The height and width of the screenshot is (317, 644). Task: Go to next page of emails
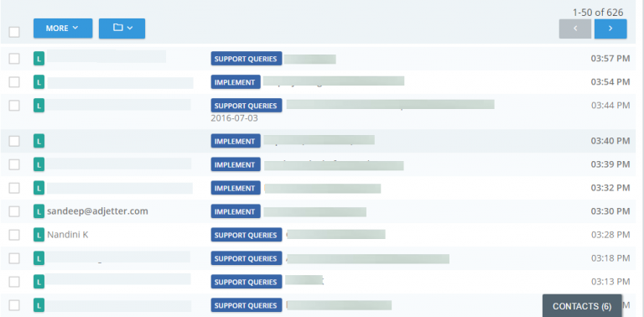pyautogui.click(x=610, y=29)
